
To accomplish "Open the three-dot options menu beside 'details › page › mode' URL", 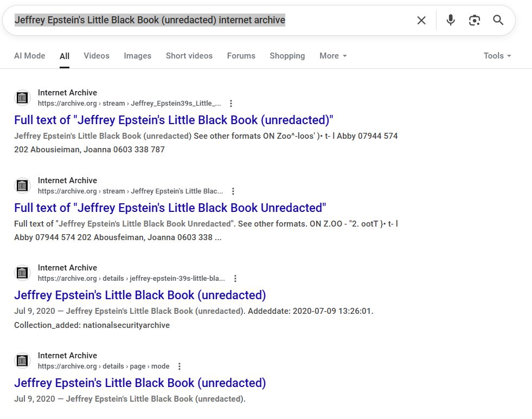I will (x=180, y=366).
